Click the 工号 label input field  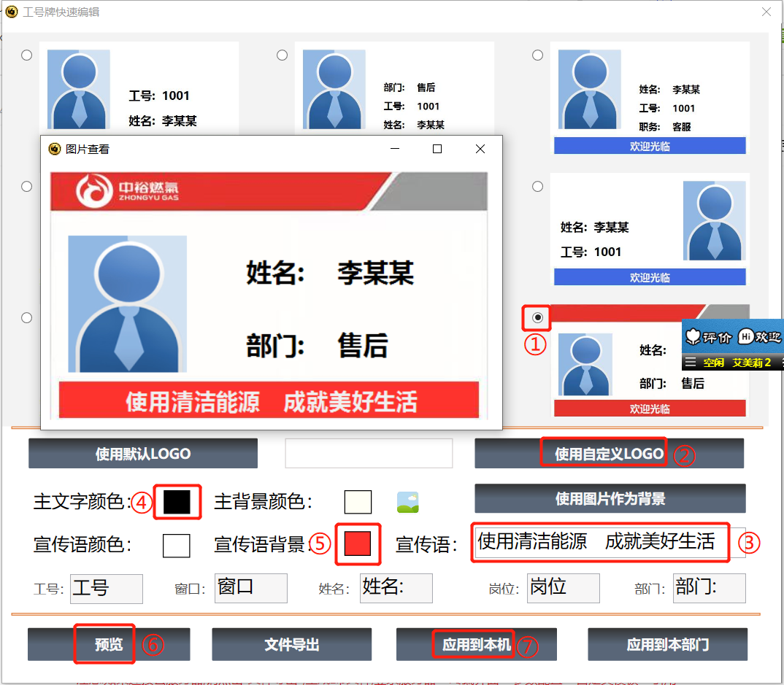(x=107, y=589)
